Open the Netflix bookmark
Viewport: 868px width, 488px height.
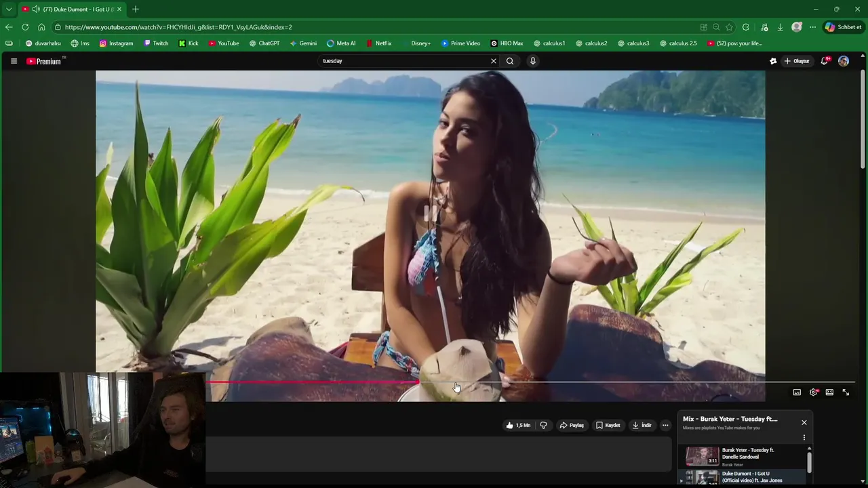(x=379, y=43)
